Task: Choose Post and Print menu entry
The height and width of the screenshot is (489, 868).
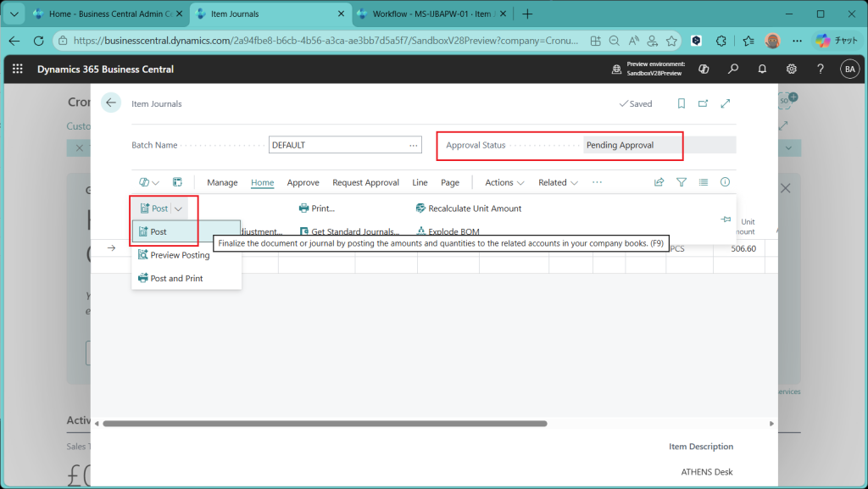Action: 176,278
